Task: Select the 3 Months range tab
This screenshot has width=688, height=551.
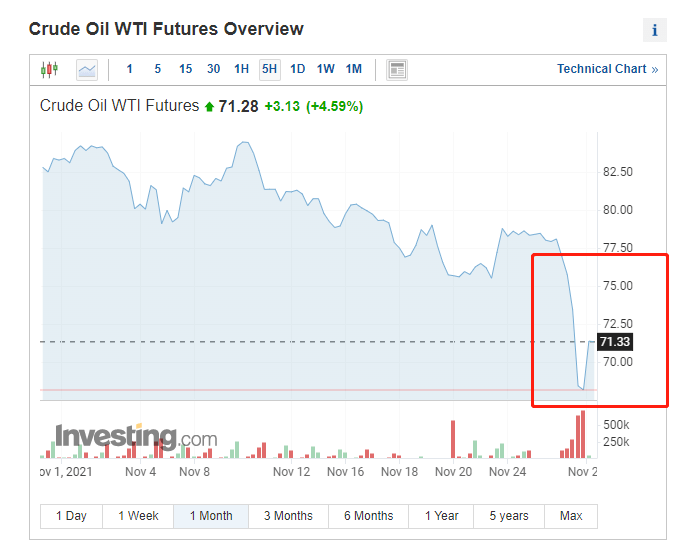Action: [x=288, y=516]
